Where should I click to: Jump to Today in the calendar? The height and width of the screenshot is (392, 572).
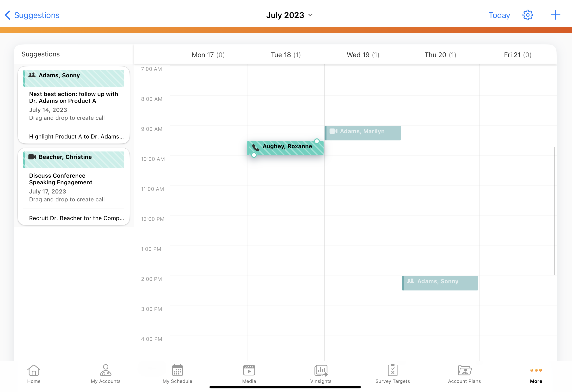(x=499, y=15)
